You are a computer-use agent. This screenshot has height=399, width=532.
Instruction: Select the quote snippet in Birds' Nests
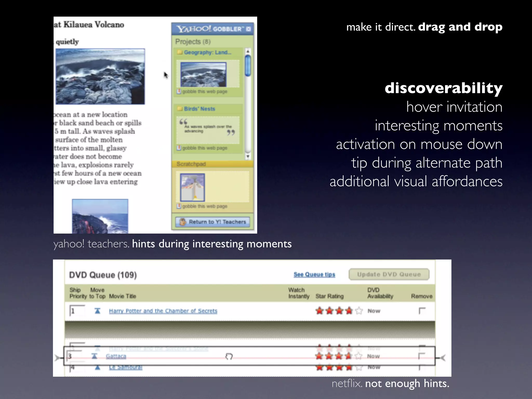pos(208,130)
